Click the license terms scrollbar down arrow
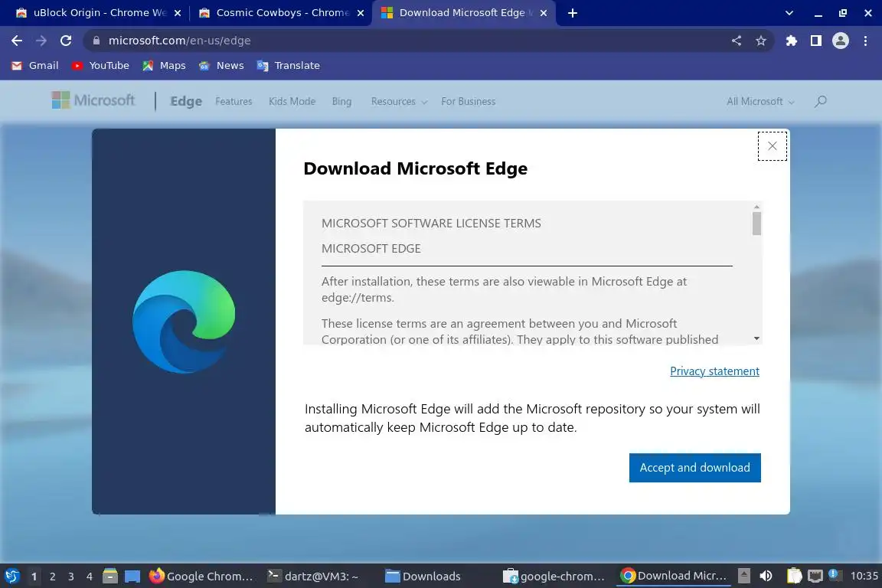This screenshot has width=882, height=588. click(756, 338)
